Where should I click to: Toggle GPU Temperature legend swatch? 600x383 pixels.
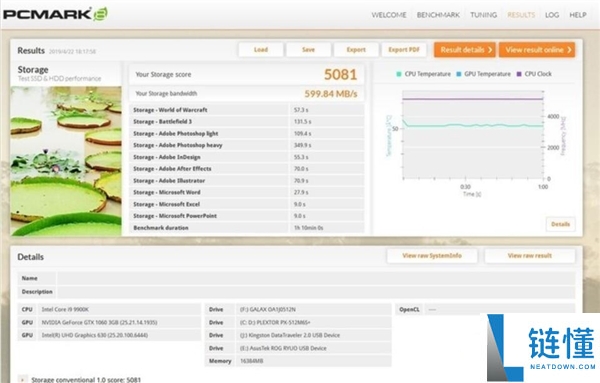click(458, 74)
